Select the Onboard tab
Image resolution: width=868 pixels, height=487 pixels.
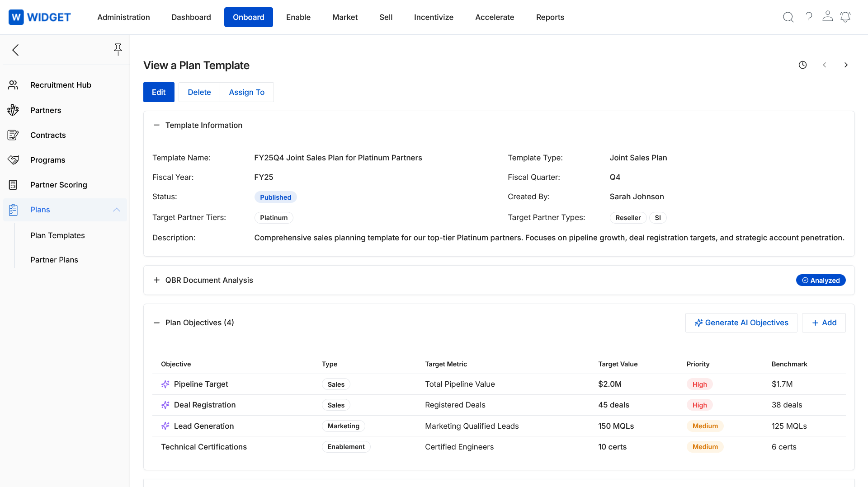248,17
